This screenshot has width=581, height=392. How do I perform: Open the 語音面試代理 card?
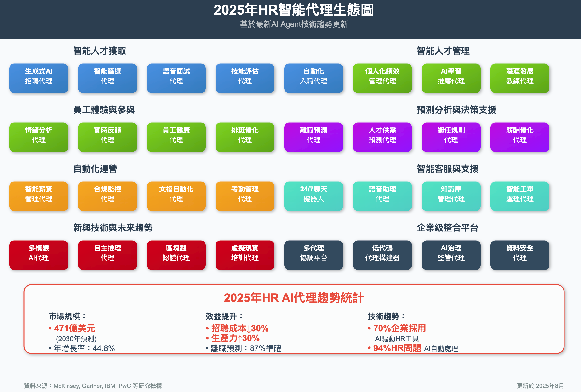click(176, 78)
